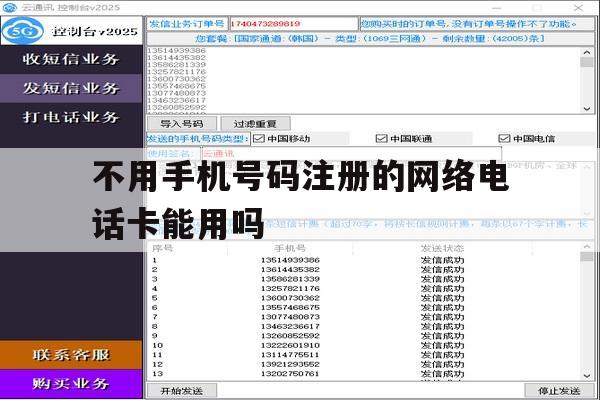This screenshot has height=400, width=600.
Task: Click the 发送状态 column header
Action: click(x=442, y=248)
